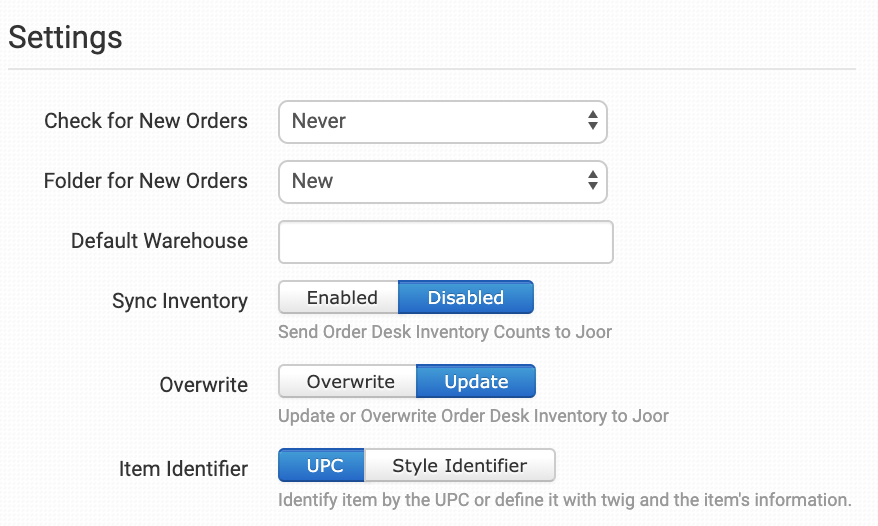Click the Update or Overwrite help text
The image size is (878, 526).
point(473,415)
